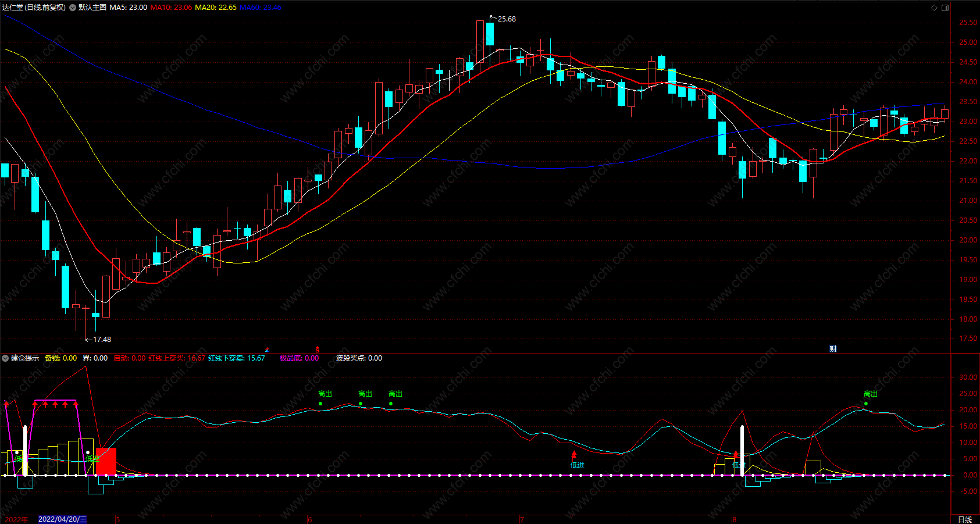Switch period via 日线 button
Image resolution: width=980 pixels, height=524 pixels.
click(965, 519)
